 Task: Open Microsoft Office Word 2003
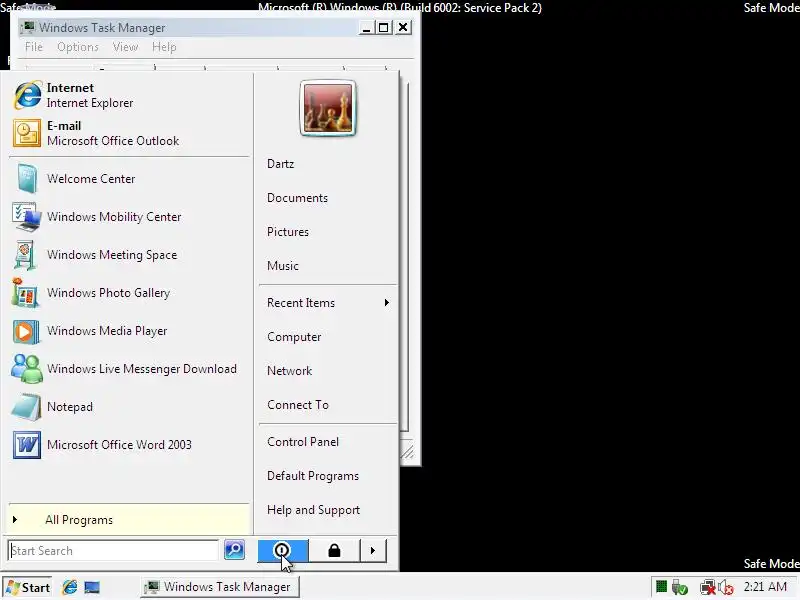[x=130, y=445]
